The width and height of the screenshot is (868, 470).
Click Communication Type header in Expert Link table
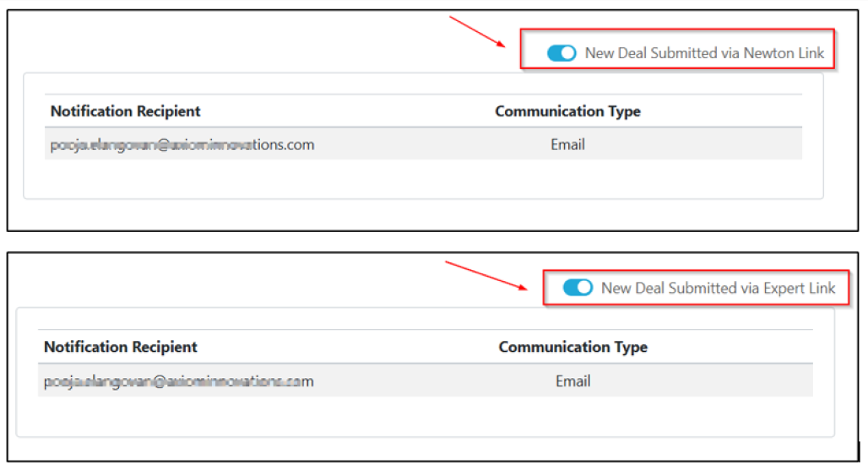(x=572, y=347)
